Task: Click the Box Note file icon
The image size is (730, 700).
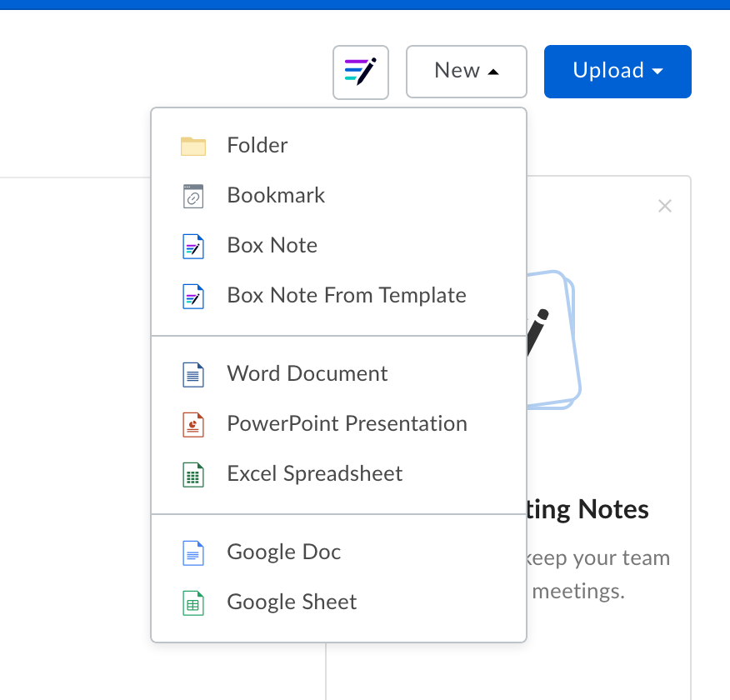Action: point(193,246)
